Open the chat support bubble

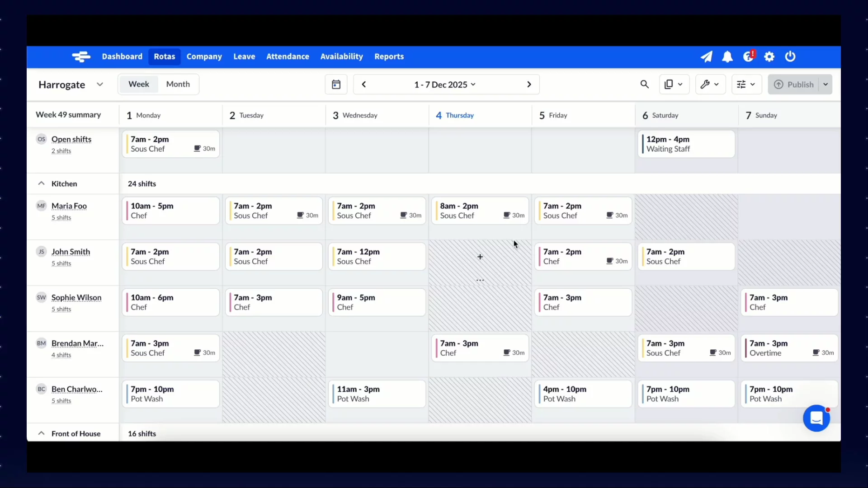pyautogui.click(x=816, y=418)
